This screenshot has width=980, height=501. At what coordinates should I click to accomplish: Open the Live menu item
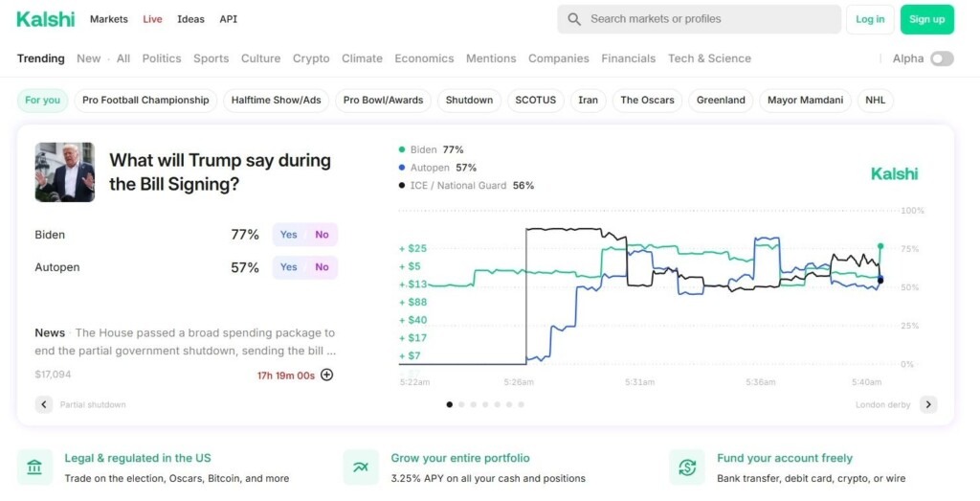[x=152, y=19]
